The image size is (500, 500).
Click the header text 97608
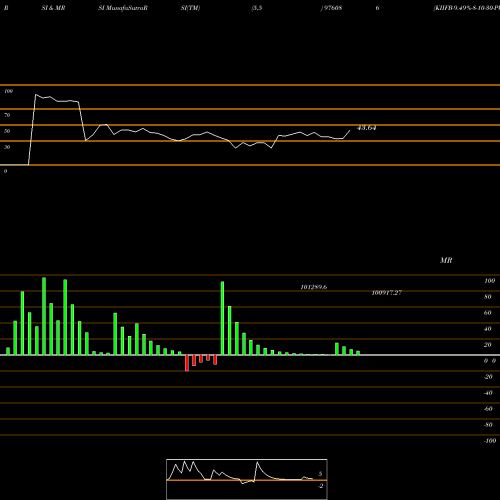(333, 8)
